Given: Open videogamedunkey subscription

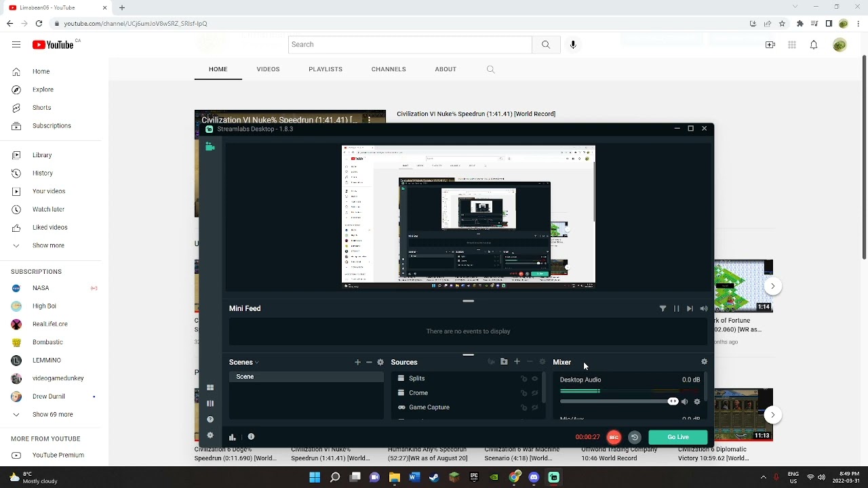Looking at the screenshot, I should click(x=51, y=378).
